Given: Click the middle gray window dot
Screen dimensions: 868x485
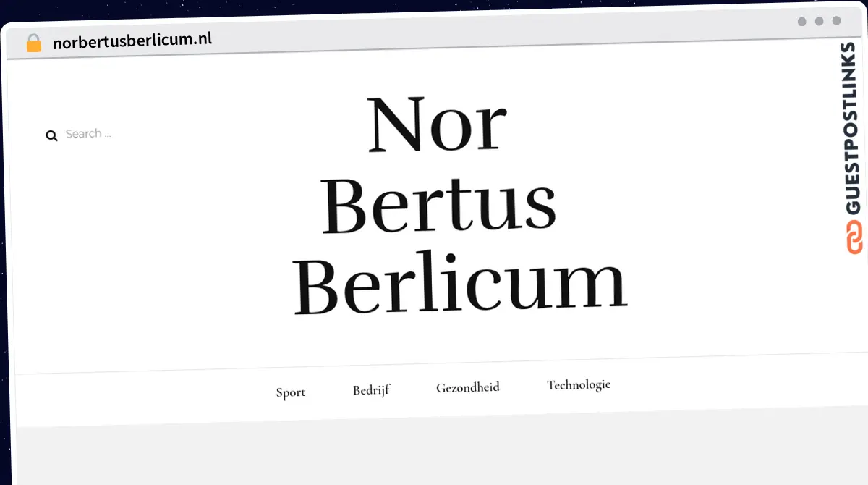Looking at the screenshot, I should pos(819,21).
